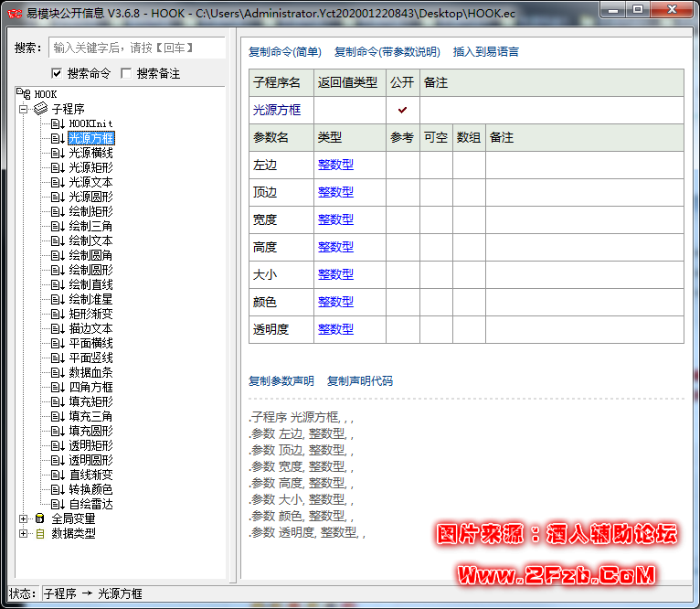Select 填充矩形 in the subroutine tree
The image size is (700, 609).
click(91, 401)
